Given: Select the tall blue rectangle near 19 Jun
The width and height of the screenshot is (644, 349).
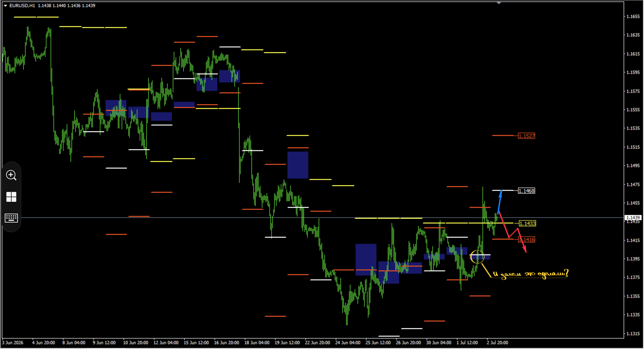Looking at the screenshot, I should 298,165.
